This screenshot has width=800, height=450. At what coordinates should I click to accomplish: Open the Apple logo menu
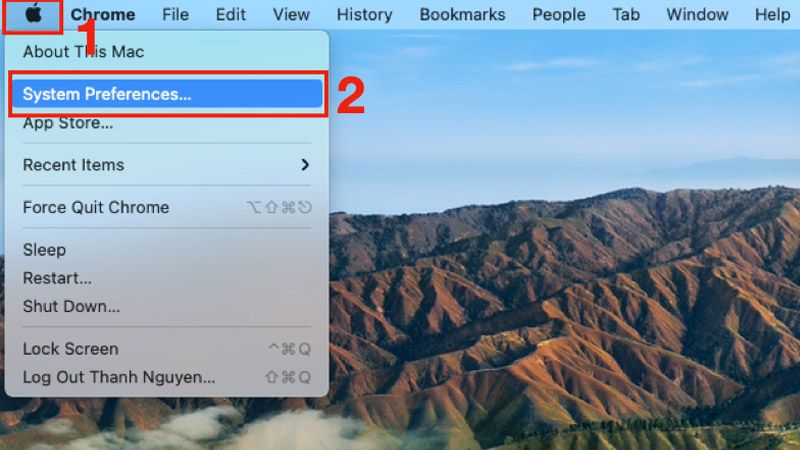[x=33, y=14]
